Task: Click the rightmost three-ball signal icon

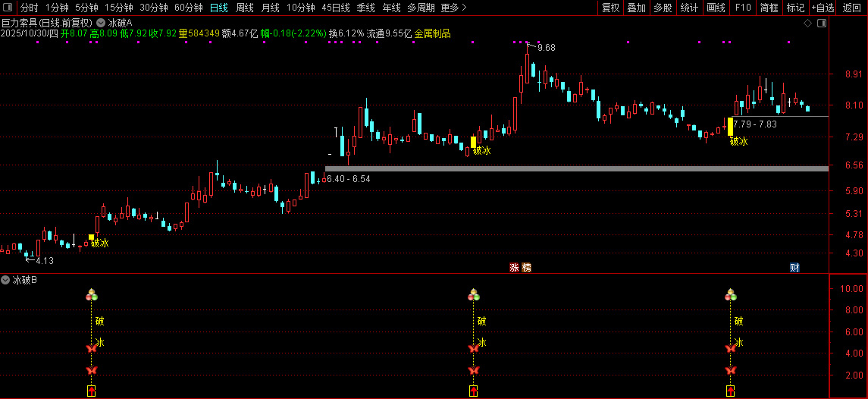Action: pyautogui.click(x=730, y=295)
